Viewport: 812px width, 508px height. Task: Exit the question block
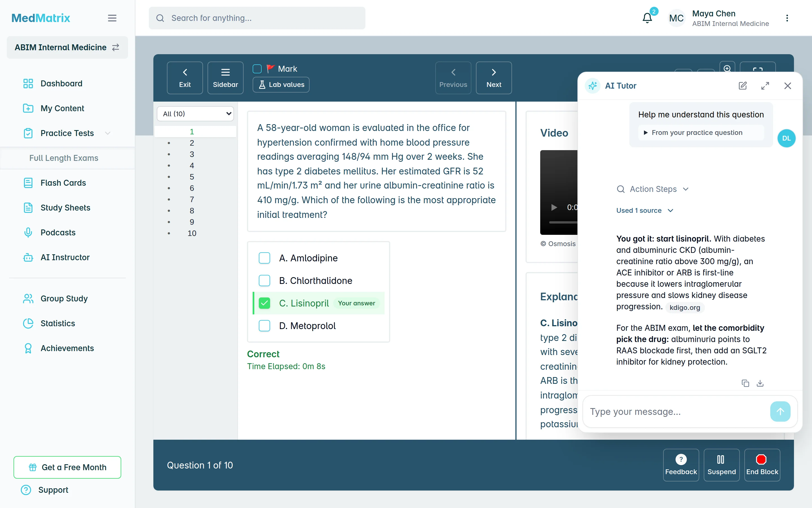click(185, 78)
